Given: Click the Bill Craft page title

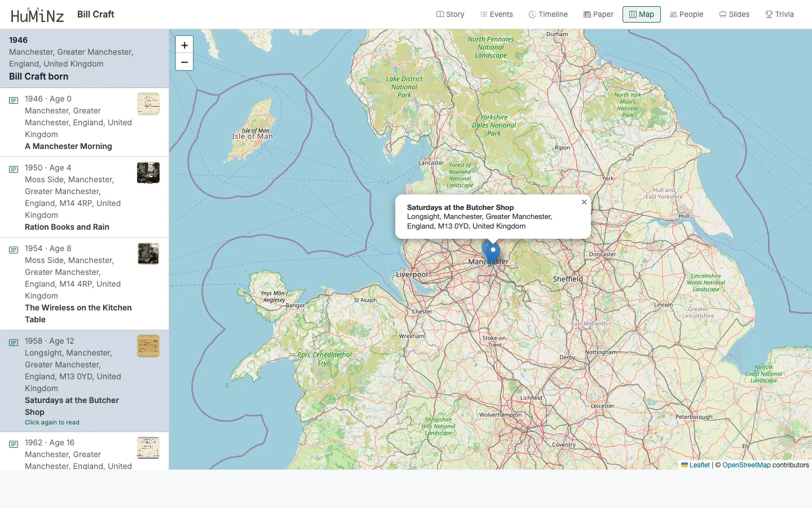Looking at the screenshot, I should pyautogui.click(x=96, y=15).
